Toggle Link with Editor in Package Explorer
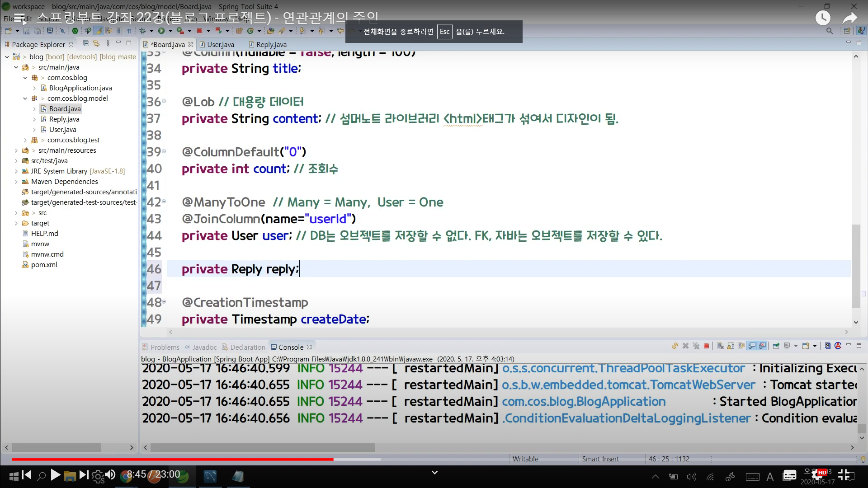868x488 pixels. pos(96,43)
